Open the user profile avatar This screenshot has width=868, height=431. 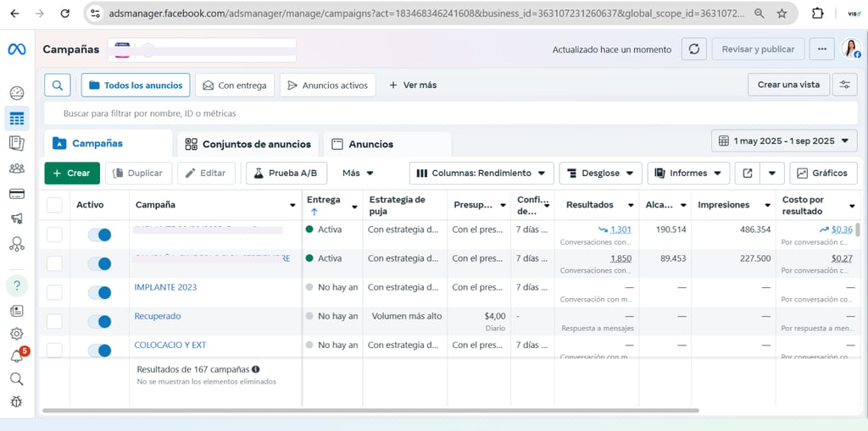pos(851,48)
